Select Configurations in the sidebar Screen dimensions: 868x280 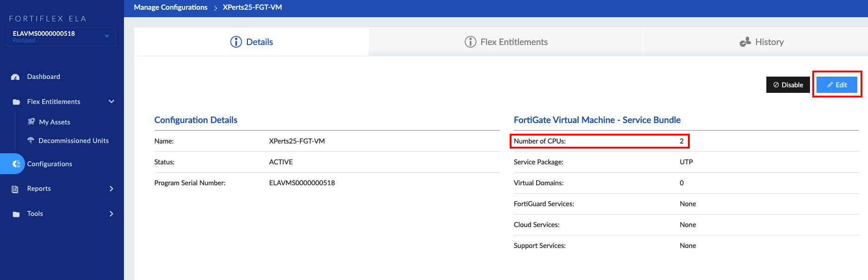[50, 164]
